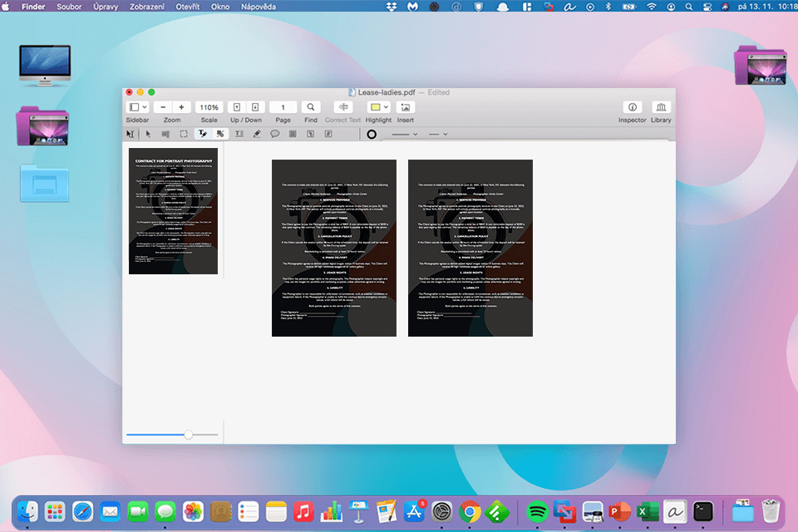Screen dimensions: 798x532
Task: Go to previous page with Up
Action: point(237,107)
